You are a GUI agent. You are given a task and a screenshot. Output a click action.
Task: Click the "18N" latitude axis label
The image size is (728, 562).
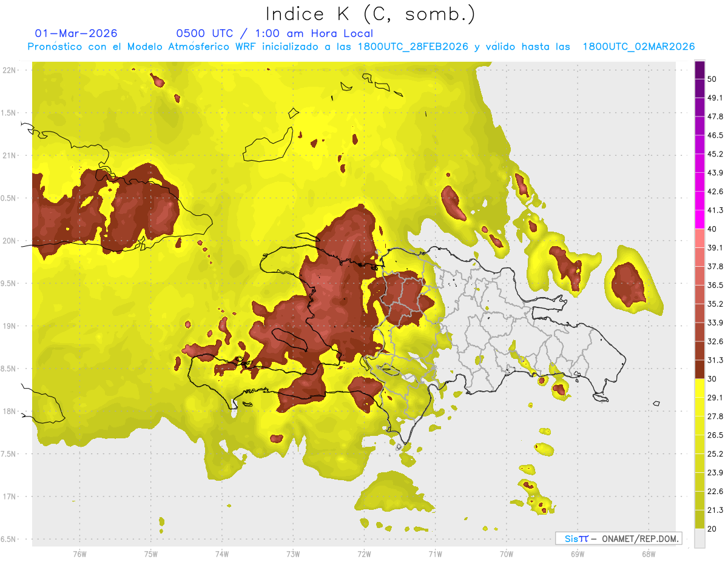pos(9,411)
